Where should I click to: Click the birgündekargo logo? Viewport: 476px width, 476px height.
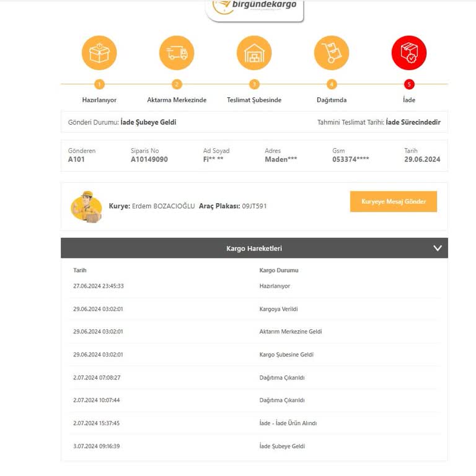tap(254, 6)
